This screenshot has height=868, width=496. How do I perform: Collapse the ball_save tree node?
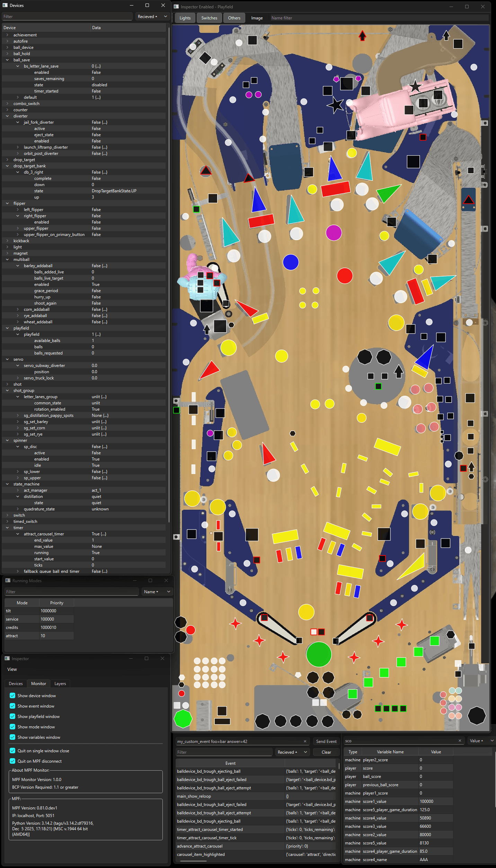coord(7,60)
